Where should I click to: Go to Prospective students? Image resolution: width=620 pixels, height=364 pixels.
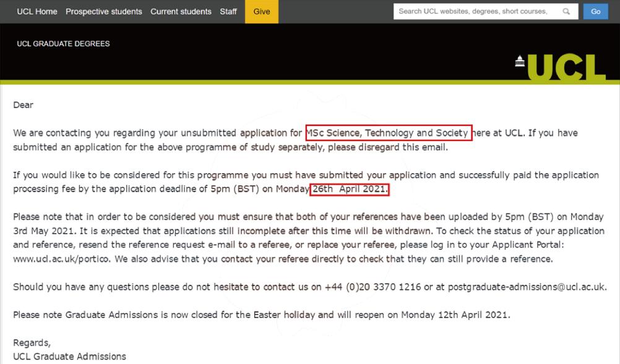[x=104, y=12]
